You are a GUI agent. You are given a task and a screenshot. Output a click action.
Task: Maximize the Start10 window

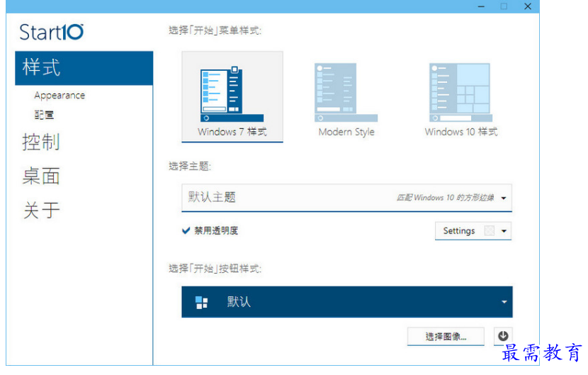(x=504, y=6)
